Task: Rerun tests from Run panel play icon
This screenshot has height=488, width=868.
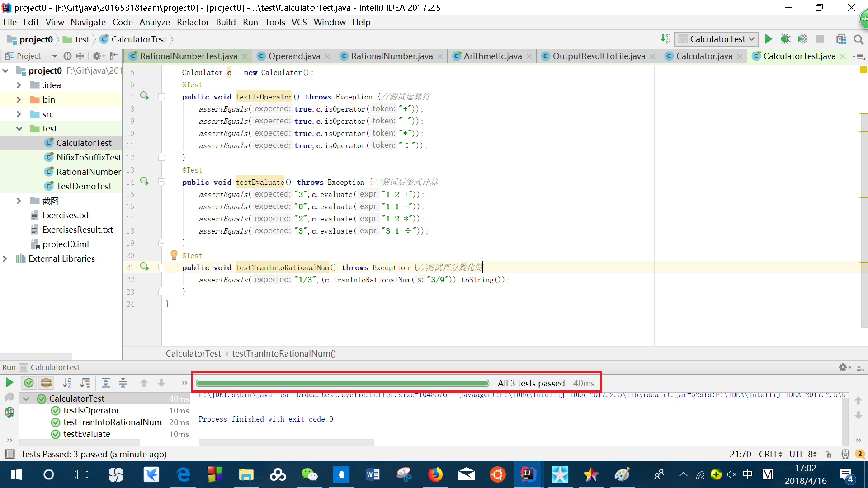Action: pos(9,383)
